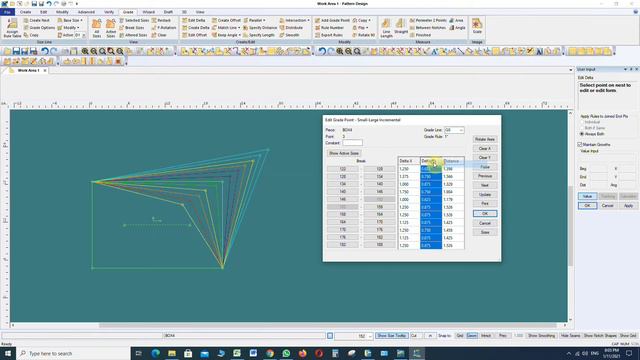
Task: Click the Update button in dialog
Action: point(485,194)
